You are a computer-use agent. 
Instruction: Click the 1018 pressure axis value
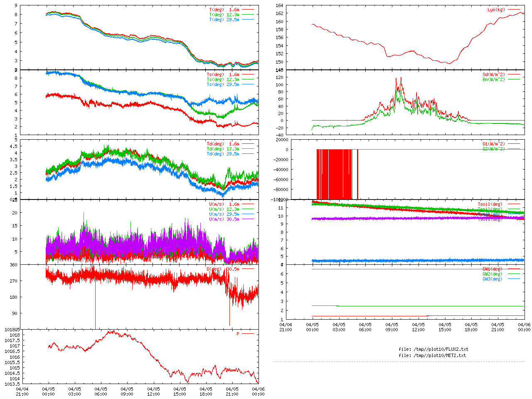coord(15,335)
